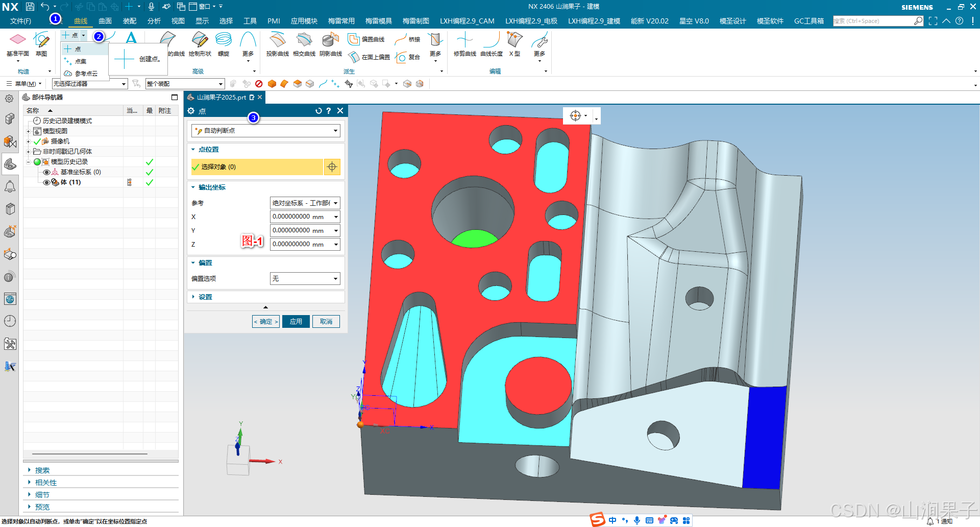Toggle the Chinese 中 input mode indicator
980x527 pixels.
point(612,520)
